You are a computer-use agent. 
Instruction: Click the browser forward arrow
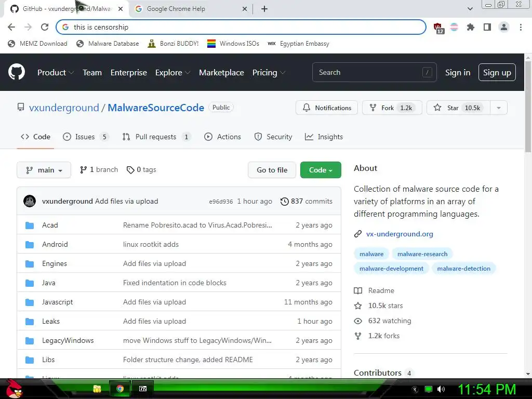pyautogui.click(x=28, y=27)
